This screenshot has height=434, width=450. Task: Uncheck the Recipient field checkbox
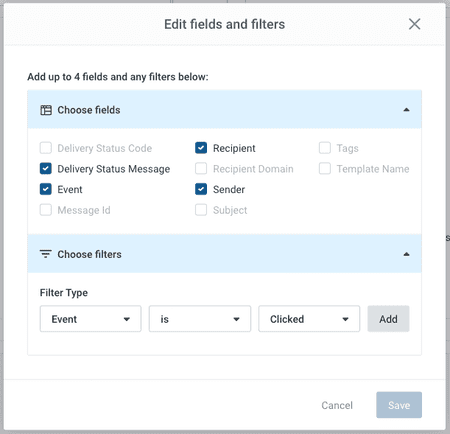click(x=201, y=148)
